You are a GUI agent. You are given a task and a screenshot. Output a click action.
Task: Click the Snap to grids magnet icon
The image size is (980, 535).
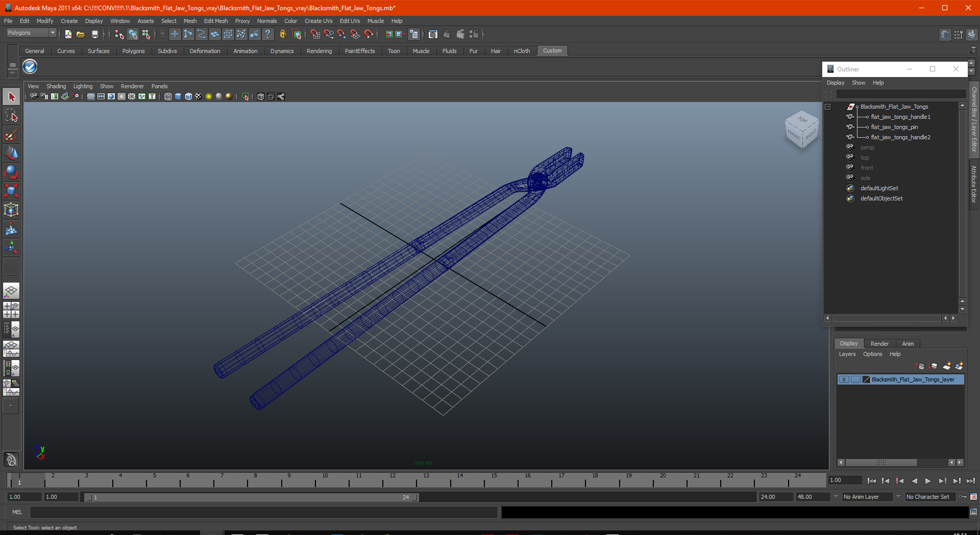coord(315,34)
